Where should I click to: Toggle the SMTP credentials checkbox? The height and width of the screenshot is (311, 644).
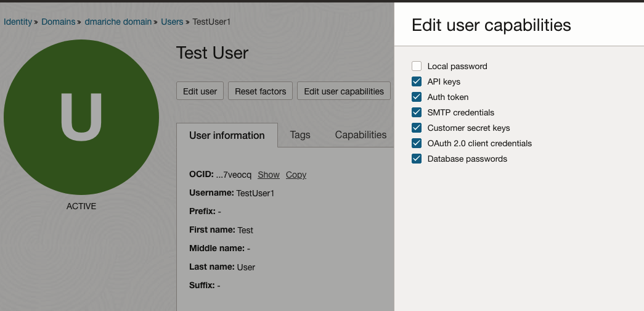417,112
